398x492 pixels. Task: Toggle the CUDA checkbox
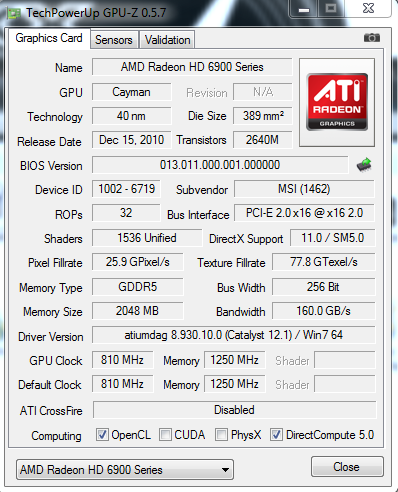[x=165, y=435]
